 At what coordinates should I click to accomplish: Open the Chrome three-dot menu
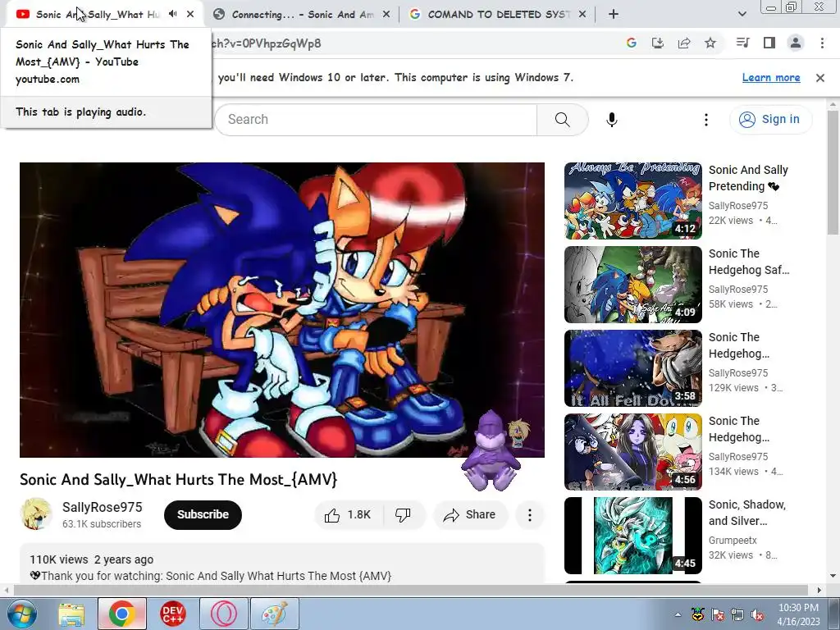click(822, 43)
